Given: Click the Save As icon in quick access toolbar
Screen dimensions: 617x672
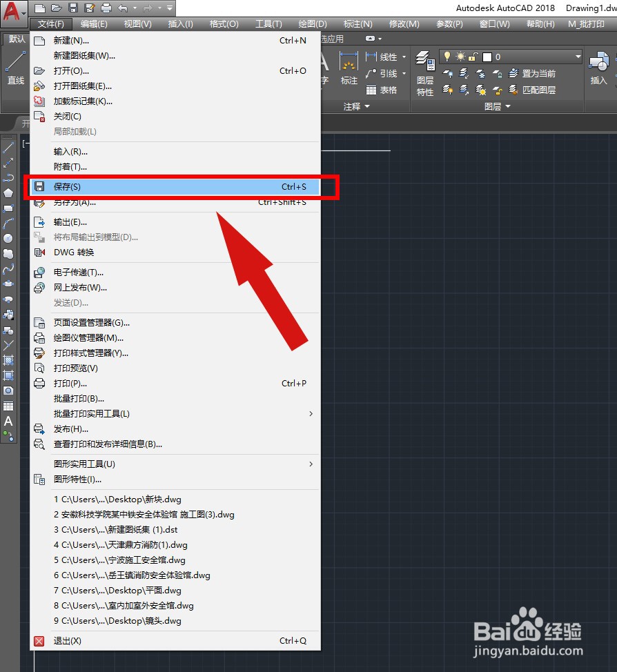Looking at the screenshot, I should pyautogui.click(x=90, y=8).
